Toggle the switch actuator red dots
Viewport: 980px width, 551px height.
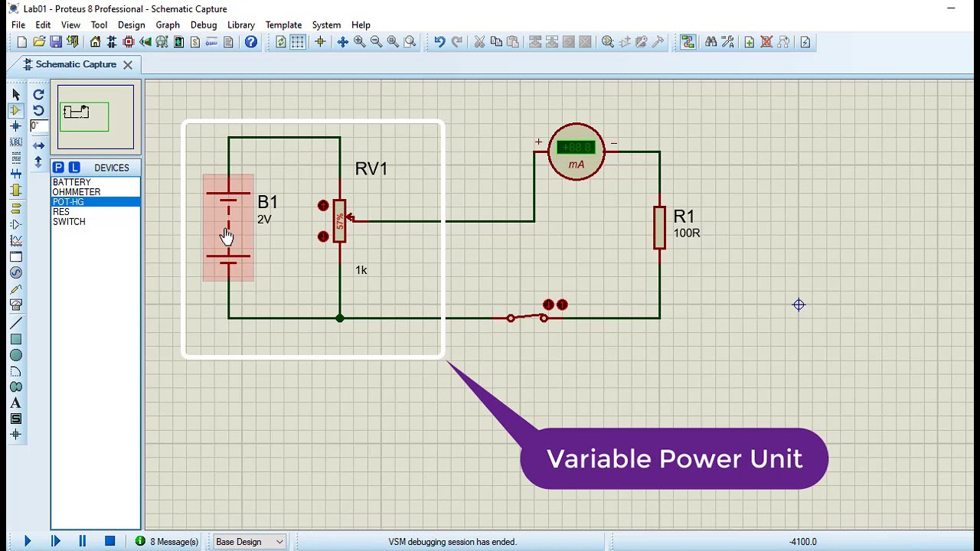click(x=555, y=305)
